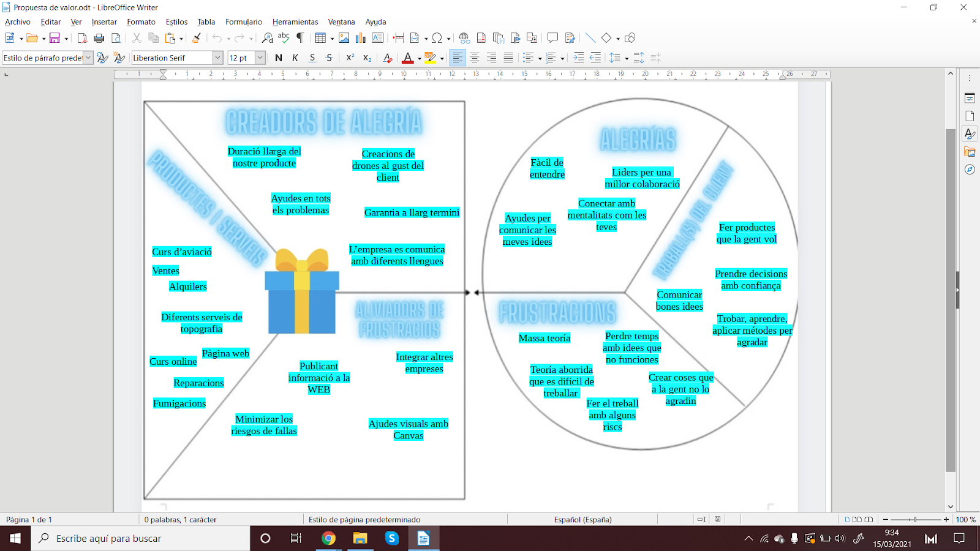Click the Español (España) language status

[x=582, y=519]
